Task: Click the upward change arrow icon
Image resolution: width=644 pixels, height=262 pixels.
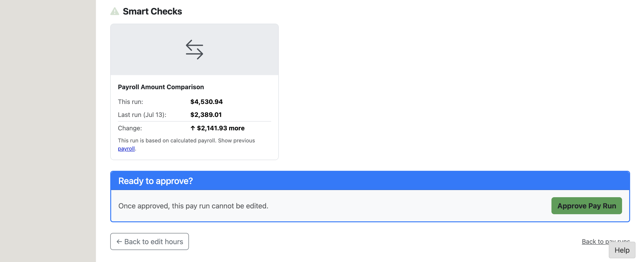Action: pos(192,128)
